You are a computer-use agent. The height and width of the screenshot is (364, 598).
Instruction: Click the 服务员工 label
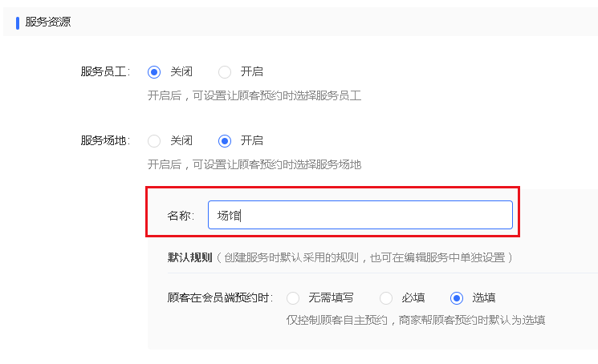pyautogui.click(x=105, y=71)
